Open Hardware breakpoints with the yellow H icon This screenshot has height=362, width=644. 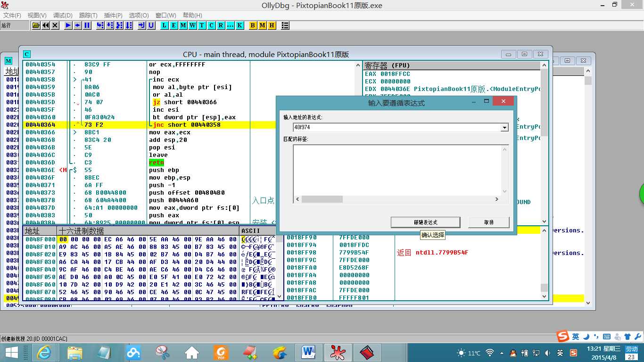[x=272, y=25]
